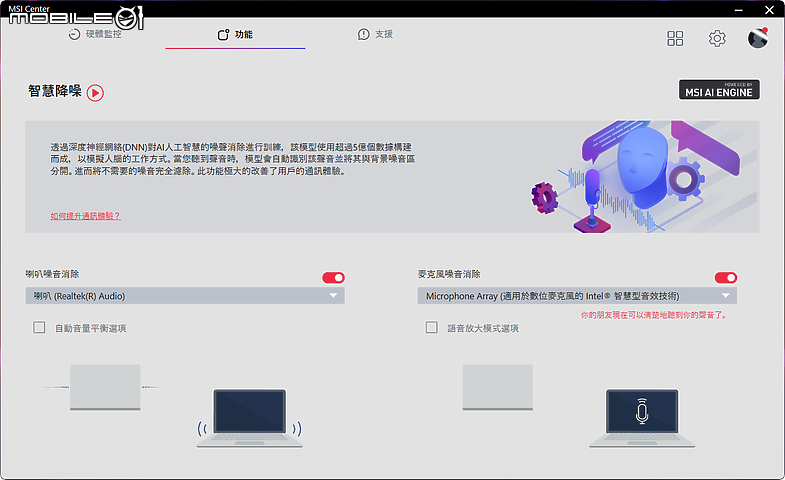The width and height of the screenshot is (785, 480).
Task: Click the laptop speaker illustration
Action: click(249, 418)
